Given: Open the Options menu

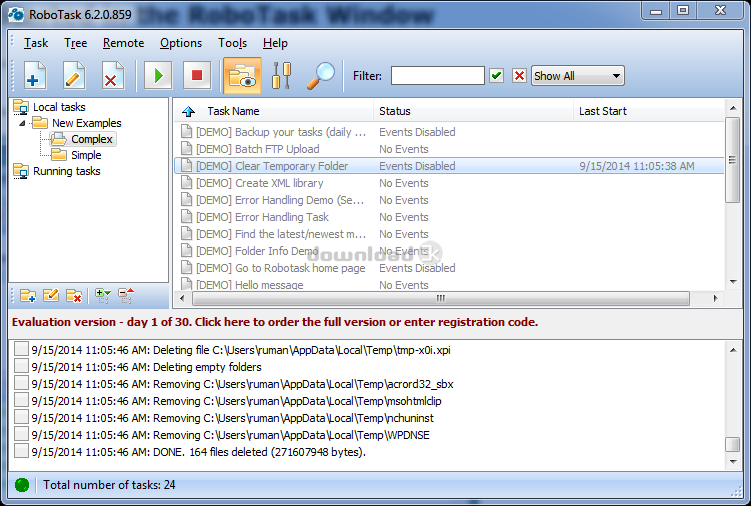Looking at the screenshot, I should point(181,43).
